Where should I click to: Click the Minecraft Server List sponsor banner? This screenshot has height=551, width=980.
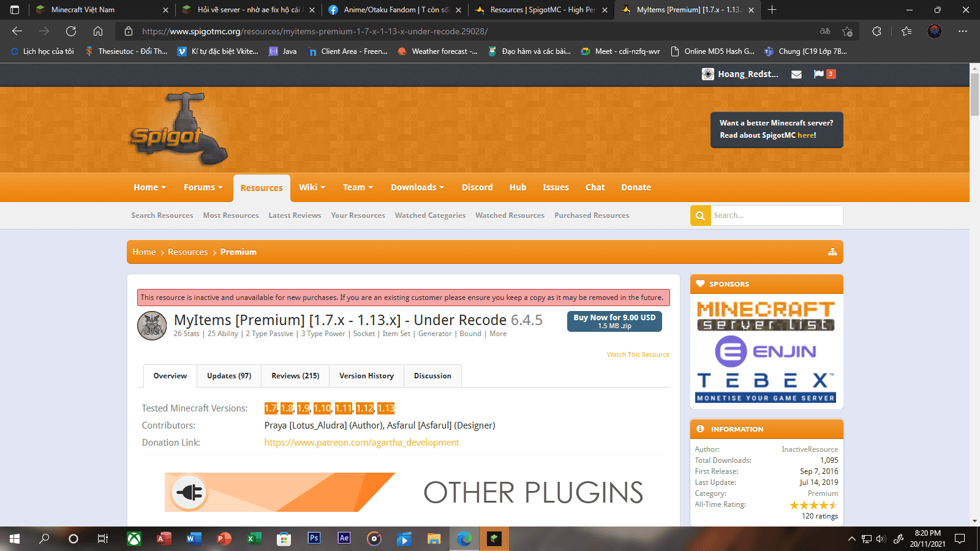point(766,316)
